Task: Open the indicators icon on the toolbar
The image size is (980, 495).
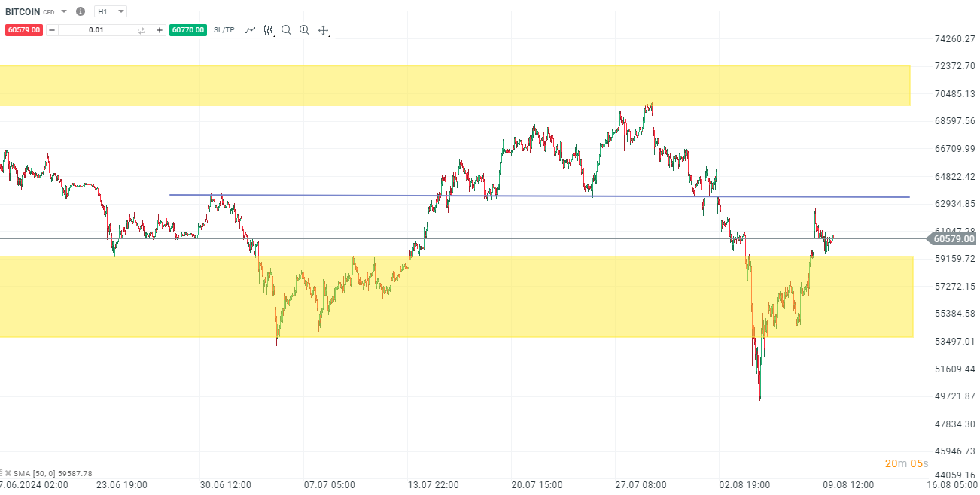Action: point(268,29)
